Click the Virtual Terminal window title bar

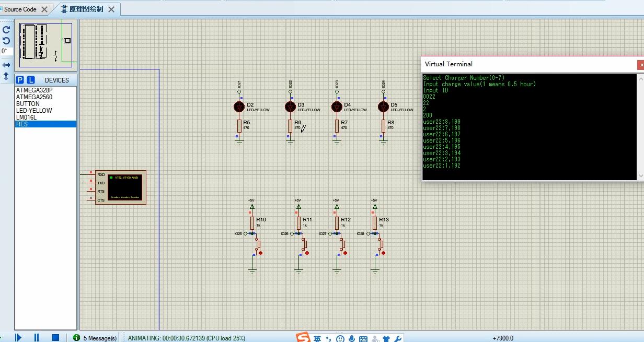[528, 64]
